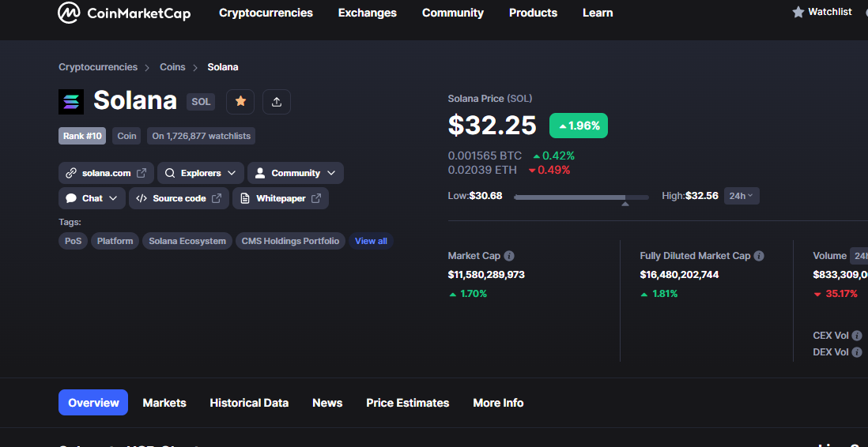Click the Market Cap info icon

point(509,256)
